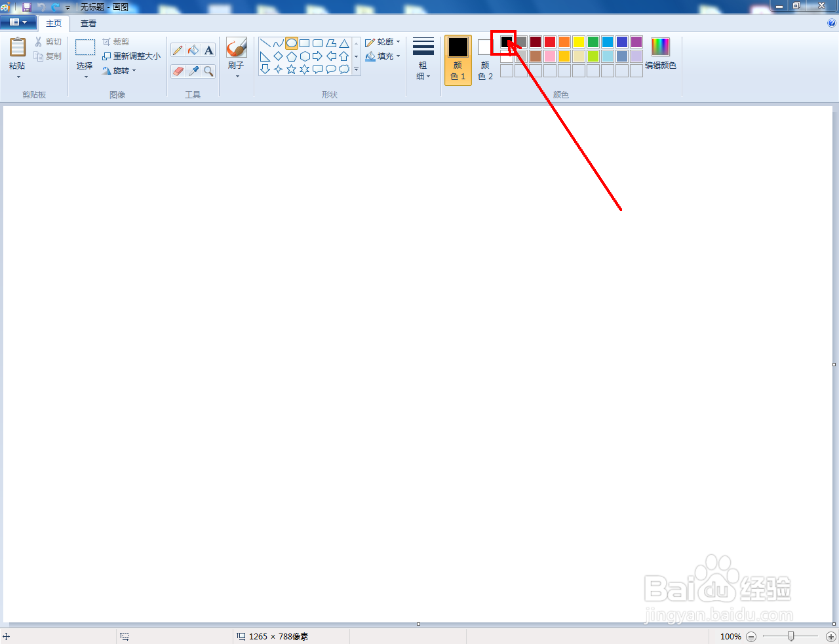Choose the six-point star shape
Image resolution: width=839 pixels, height=644 pixels.
pos(305,69)
